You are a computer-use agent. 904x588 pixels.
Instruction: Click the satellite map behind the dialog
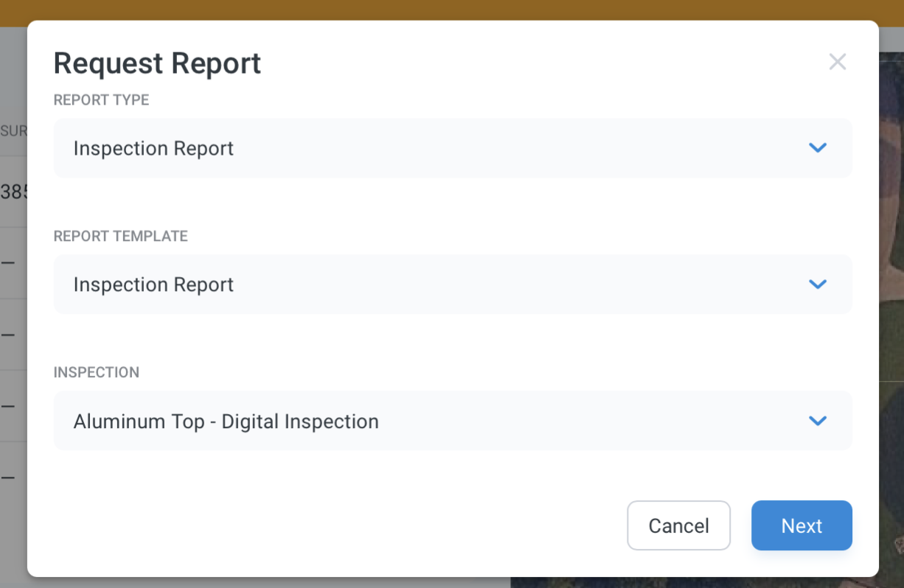point(891,295)
